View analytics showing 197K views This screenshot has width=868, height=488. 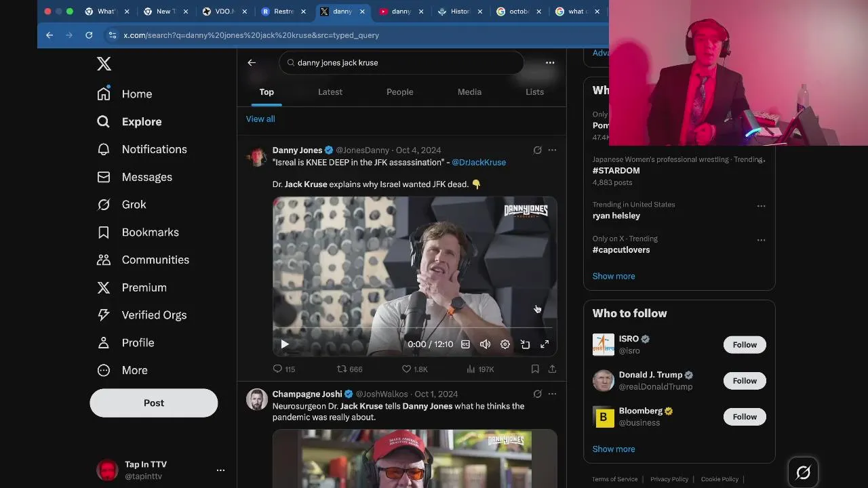[x=480, y=369]
